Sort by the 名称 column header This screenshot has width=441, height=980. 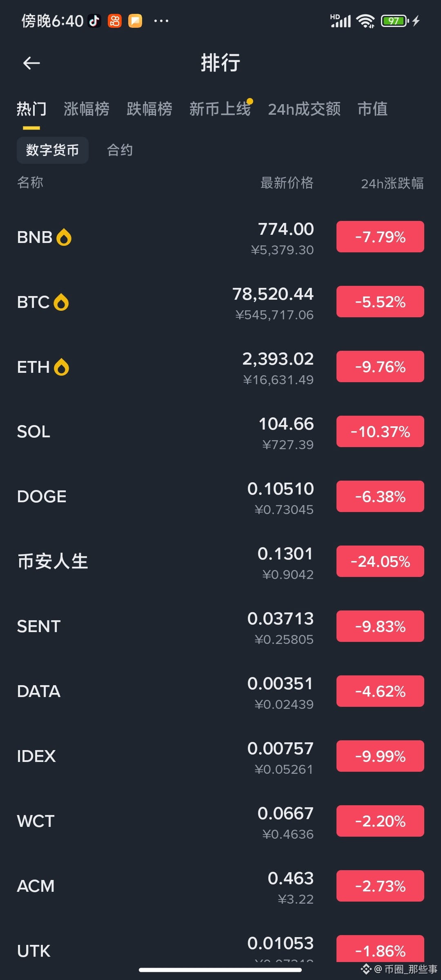click(x=30, y=183)
